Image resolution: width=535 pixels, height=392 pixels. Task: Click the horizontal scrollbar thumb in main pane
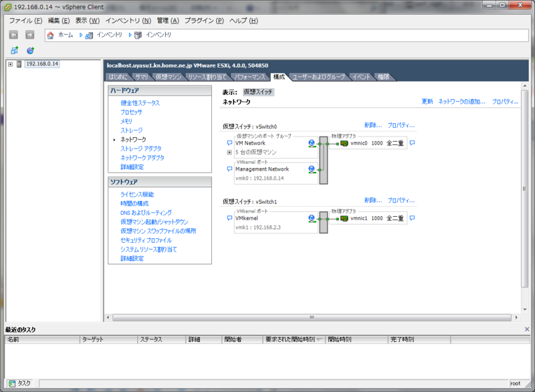point(312,317)
